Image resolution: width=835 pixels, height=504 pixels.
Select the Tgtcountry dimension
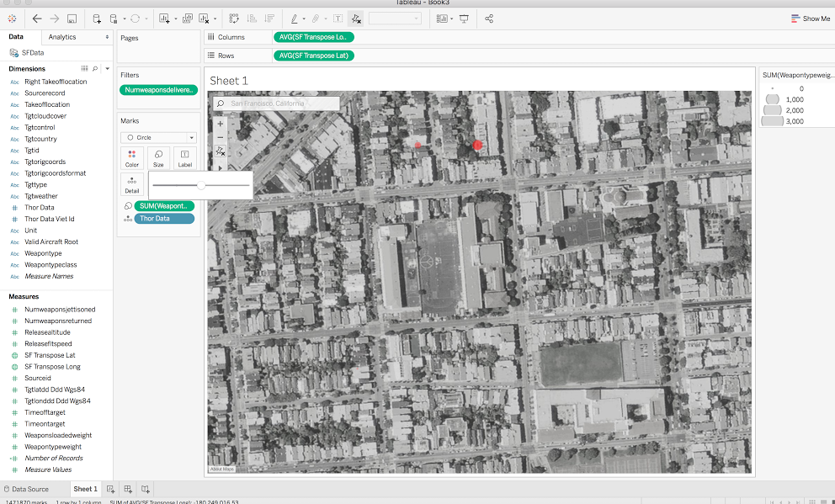(x=40, y=139)
